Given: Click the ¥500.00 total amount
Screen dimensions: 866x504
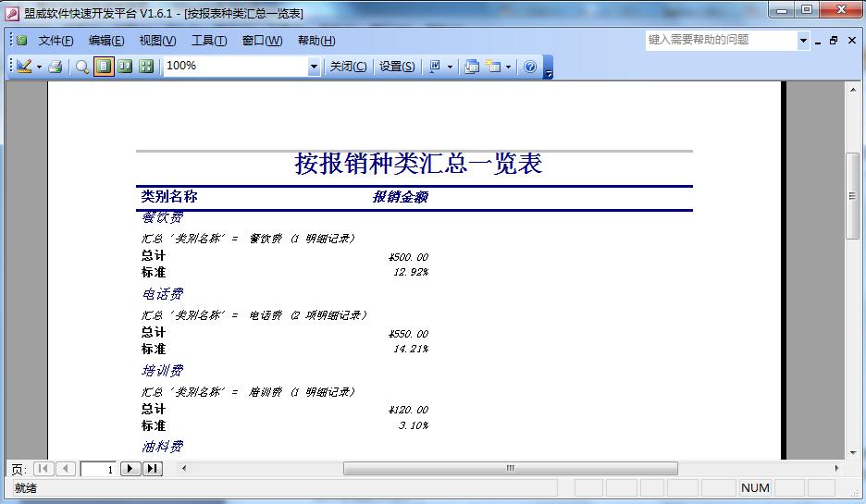Looking at the screenshot, I should (409, 257).
